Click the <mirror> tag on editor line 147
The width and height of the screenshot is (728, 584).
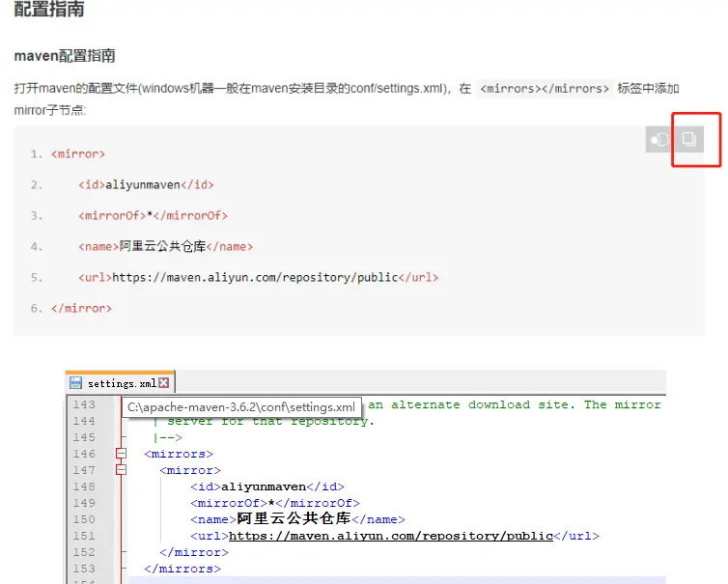(190, 470)
